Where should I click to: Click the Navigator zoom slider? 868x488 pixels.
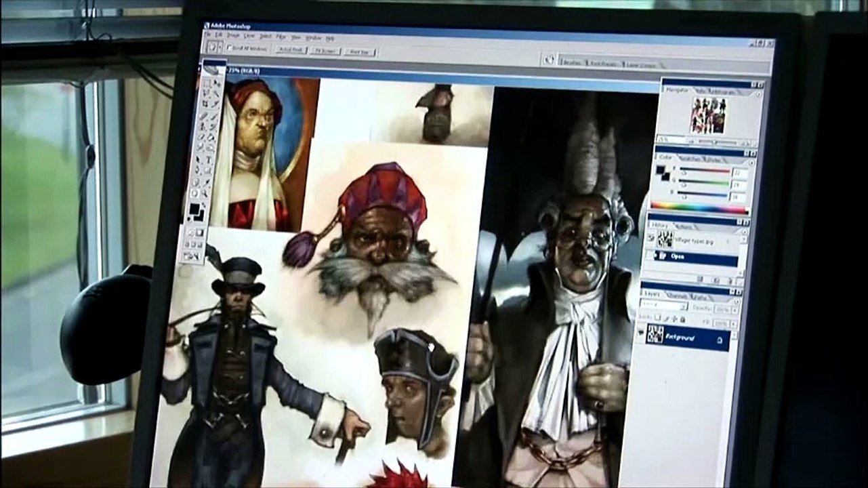point(715,142)
